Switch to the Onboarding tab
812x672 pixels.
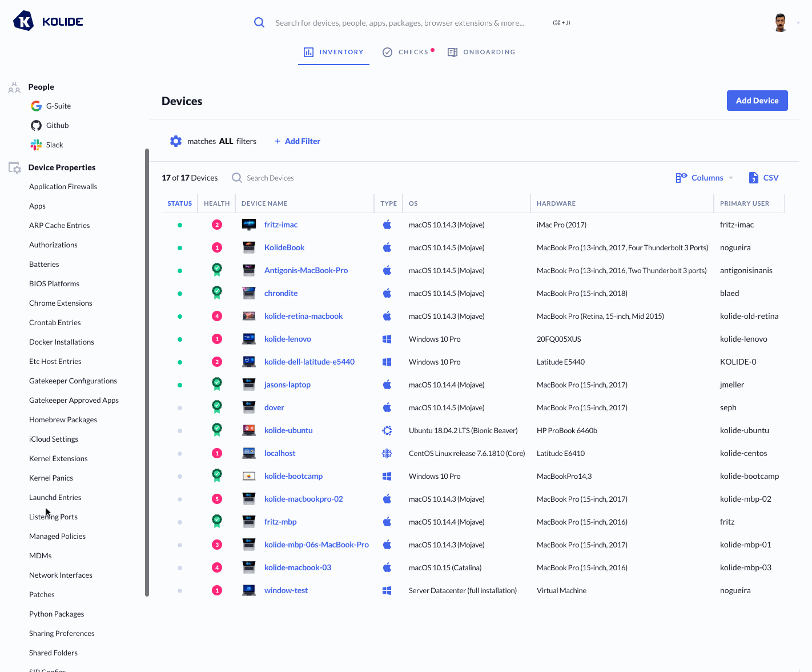click(481, 52)
